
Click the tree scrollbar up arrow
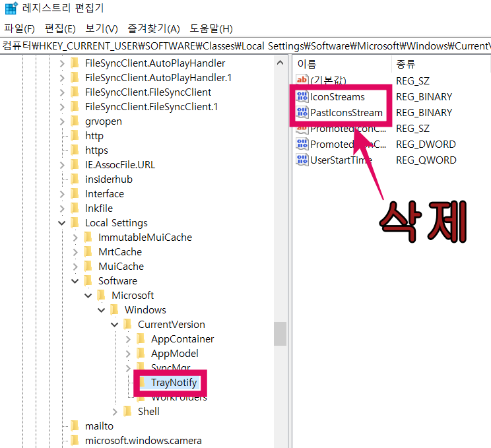pos(280,63)
